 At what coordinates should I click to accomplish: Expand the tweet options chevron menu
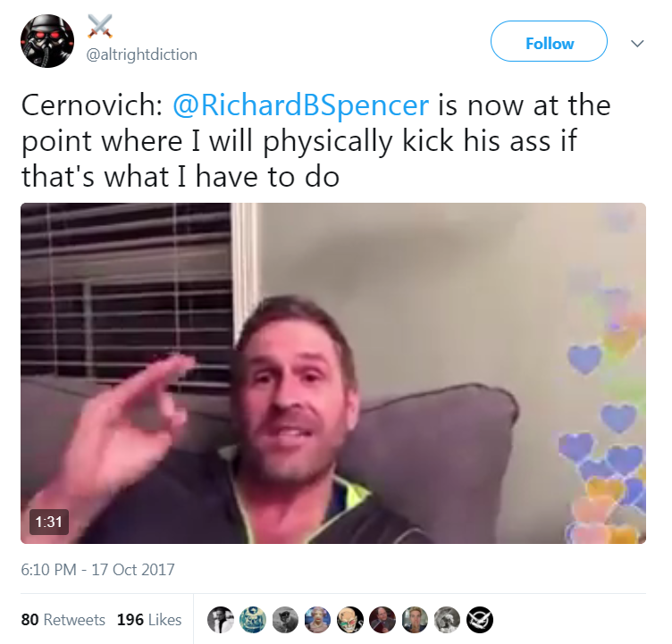[x=637, y=43]
